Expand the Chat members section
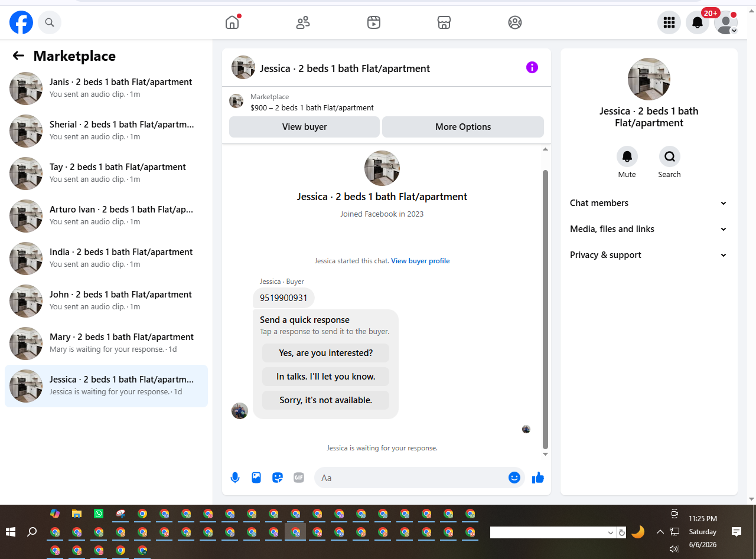756x559 pixels. (x=649, y=203)
